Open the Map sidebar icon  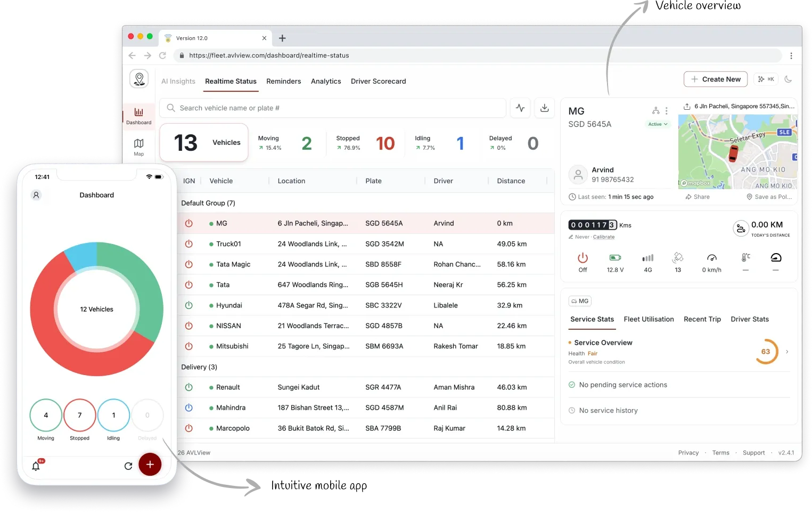[x=138, y=147]
